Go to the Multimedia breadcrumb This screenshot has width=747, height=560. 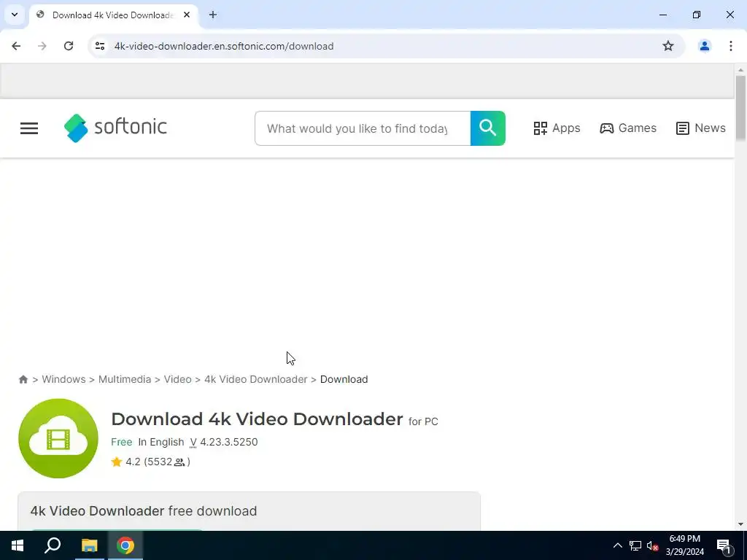pyautogui.click(x=125, y=379)
